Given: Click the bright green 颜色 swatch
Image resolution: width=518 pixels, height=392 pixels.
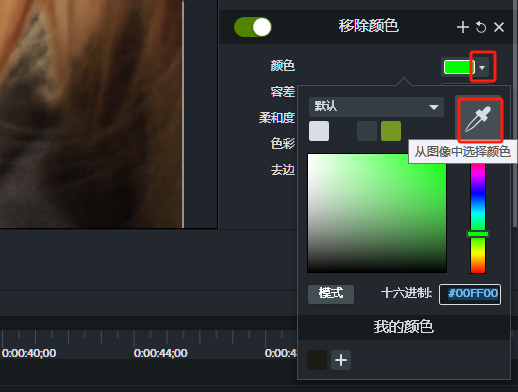Looking at the screenshot, I should (x=459, y=67).
